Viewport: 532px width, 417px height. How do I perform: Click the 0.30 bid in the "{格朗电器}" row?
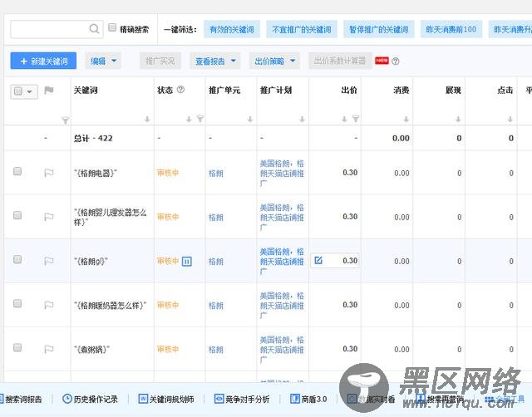[x=350, y=173]
